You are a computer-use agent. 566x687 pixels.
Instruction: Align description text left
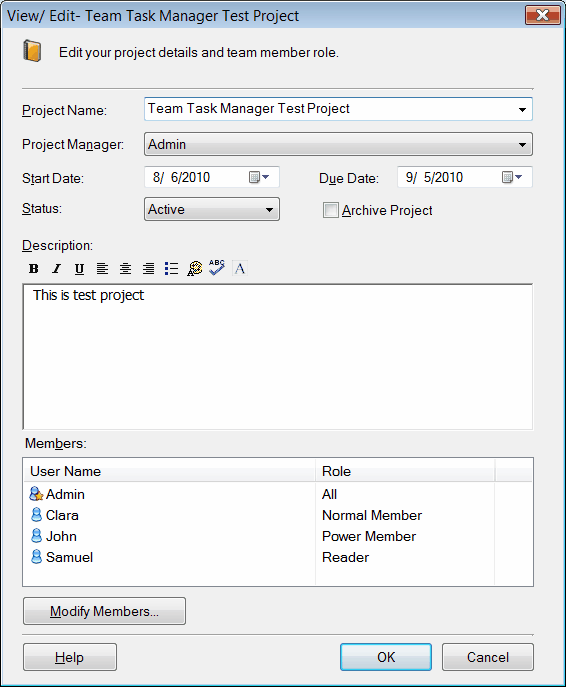(103, 269)
